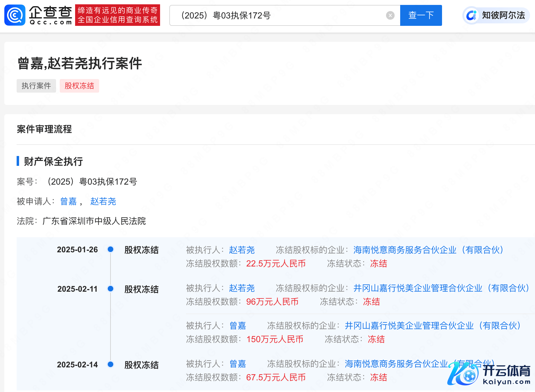Click the 2025-02-11 timeline dot
This screenshot has width=535, height=392.
pyautogui.click(x=111, y=289)
